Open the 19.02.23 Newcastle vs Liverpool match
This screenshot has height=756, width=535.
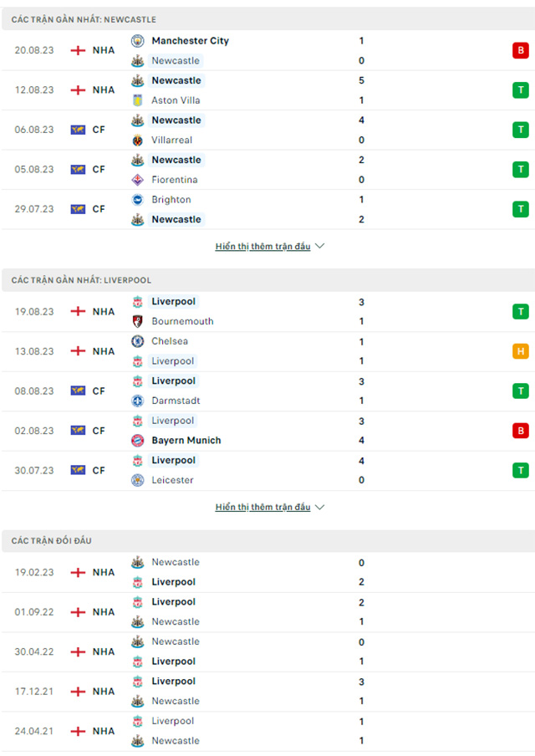251,572
